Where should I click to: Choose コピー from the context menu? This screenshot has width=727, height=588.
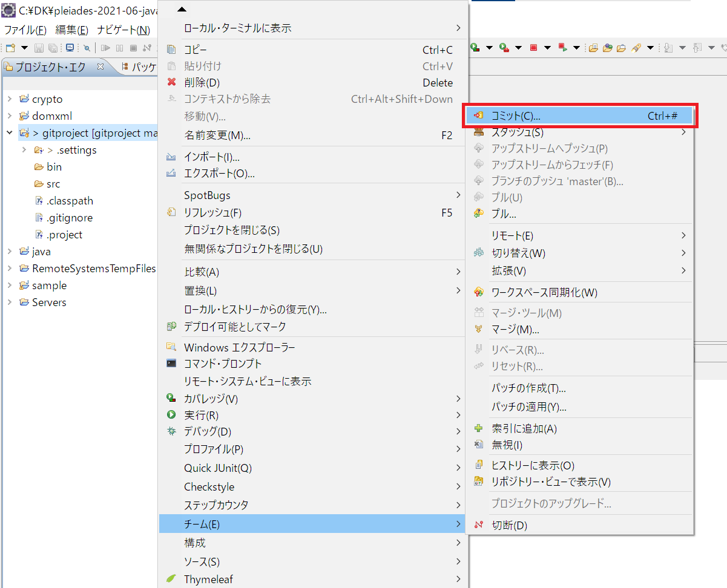[312, 50]
